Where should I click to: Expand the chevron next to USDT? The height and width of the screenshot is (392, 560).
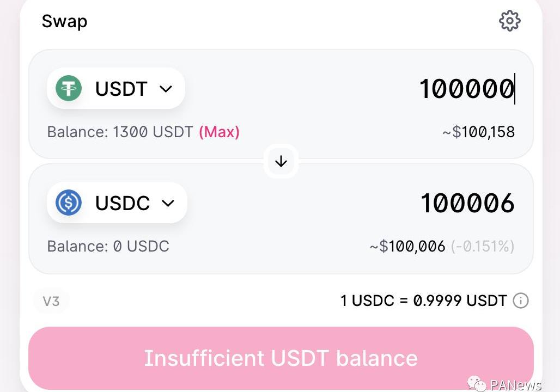[x=166, y=89]
